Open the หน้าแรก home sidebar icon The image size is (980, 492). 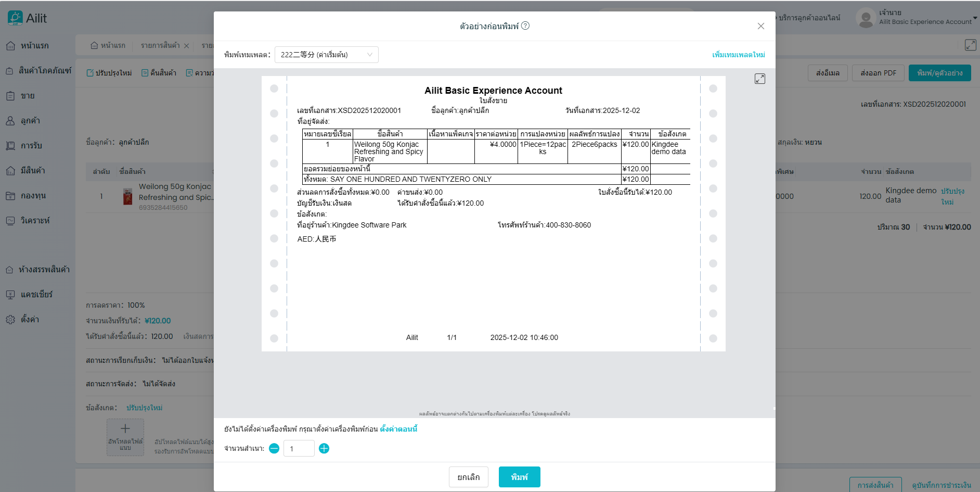point(10,46)
